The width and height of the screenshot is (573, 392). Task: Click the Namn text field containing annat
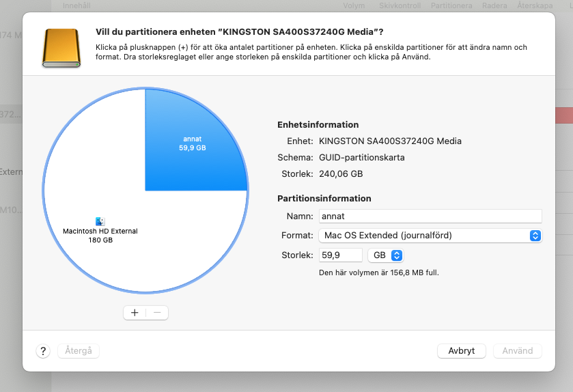[x=430, y=216]
